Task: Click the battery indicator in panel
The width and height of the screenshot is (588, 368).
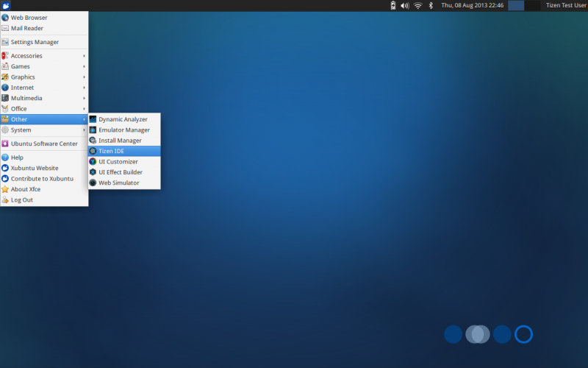Action: (393, 5)
